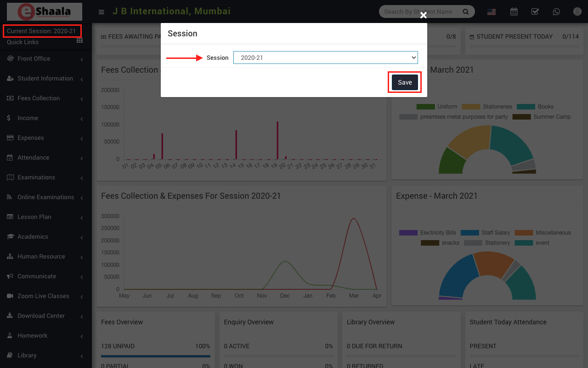Click the WhatsApp icon in header
588x368 pixels.
(556, 12)
